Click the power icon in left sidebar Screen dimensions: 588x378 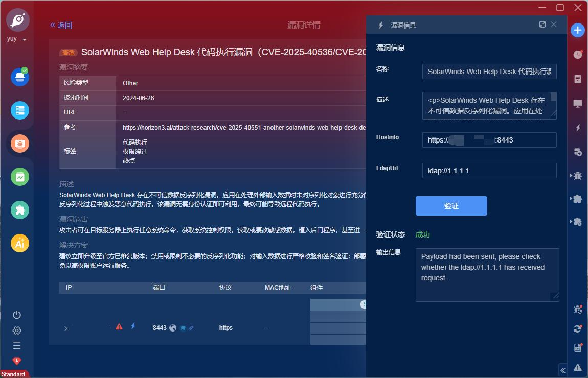click(x=17, y=315)
